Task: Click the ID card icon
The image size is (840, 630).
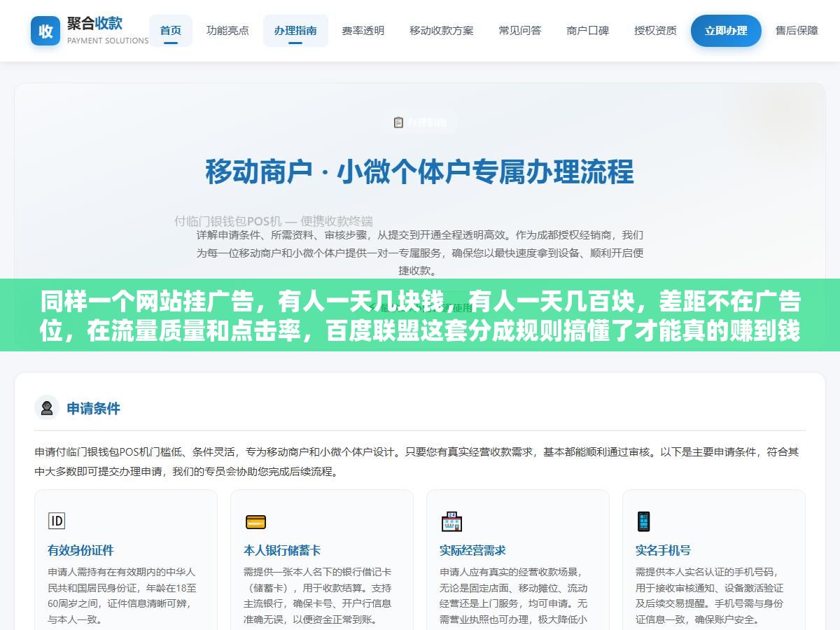Action: (56, 521)
